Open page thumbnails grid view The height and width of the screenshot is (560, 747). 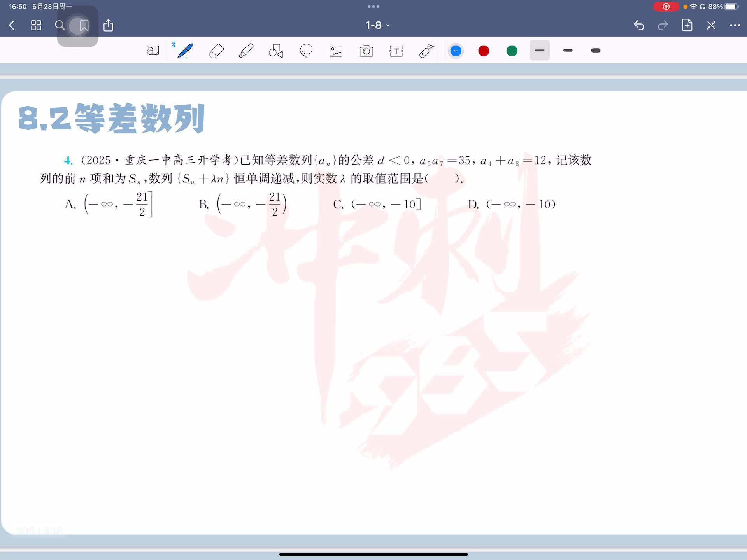click(x=36, y=26)
